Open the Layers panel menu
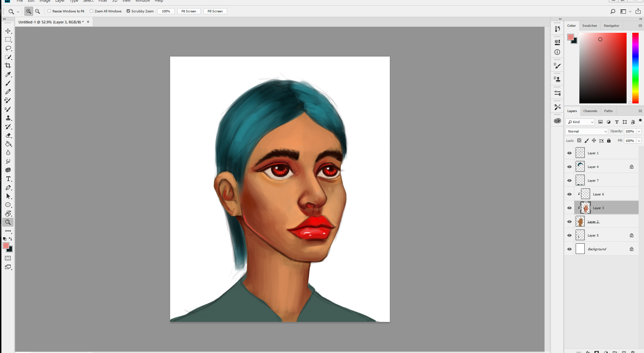 point(640,111)
